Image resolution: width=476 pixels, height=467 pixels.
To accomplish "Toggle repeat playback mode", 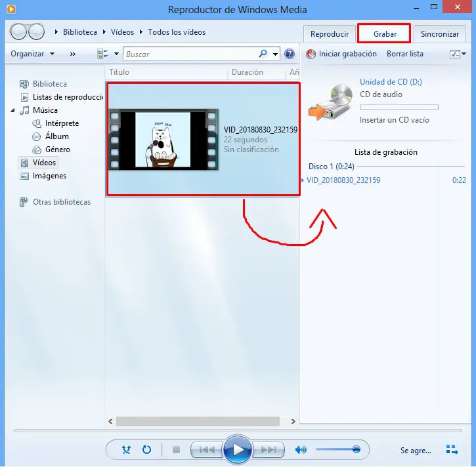I will (x=146, y=449).
